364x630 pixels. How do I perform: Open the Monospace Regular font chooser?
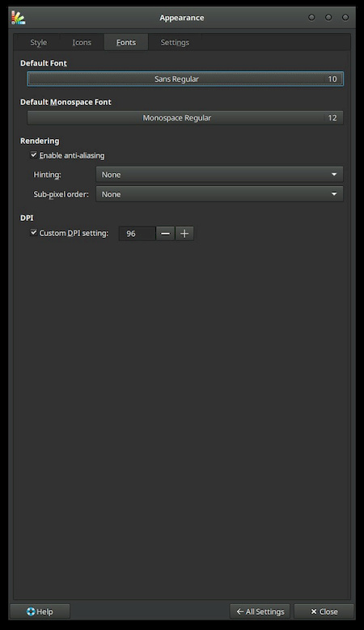[185, 118]
